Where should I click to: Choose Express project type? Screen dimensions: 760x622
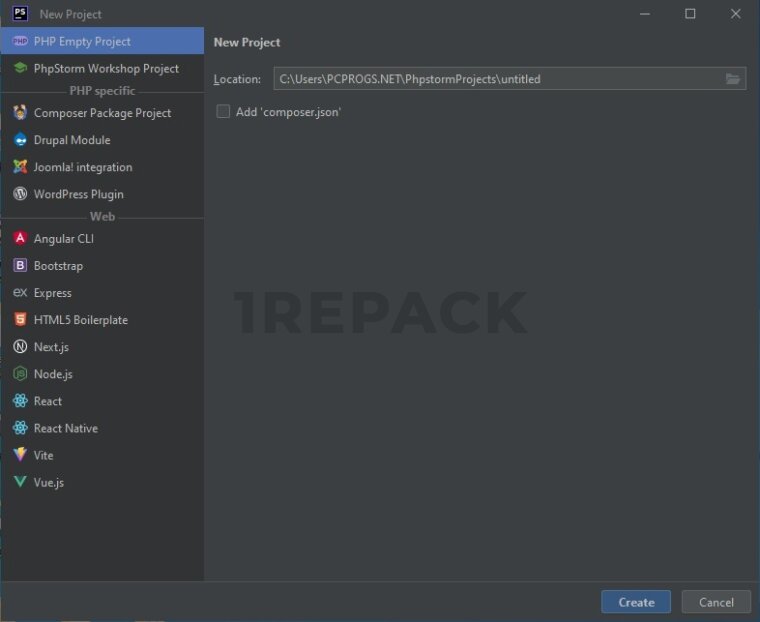click(x=52, y=293)
